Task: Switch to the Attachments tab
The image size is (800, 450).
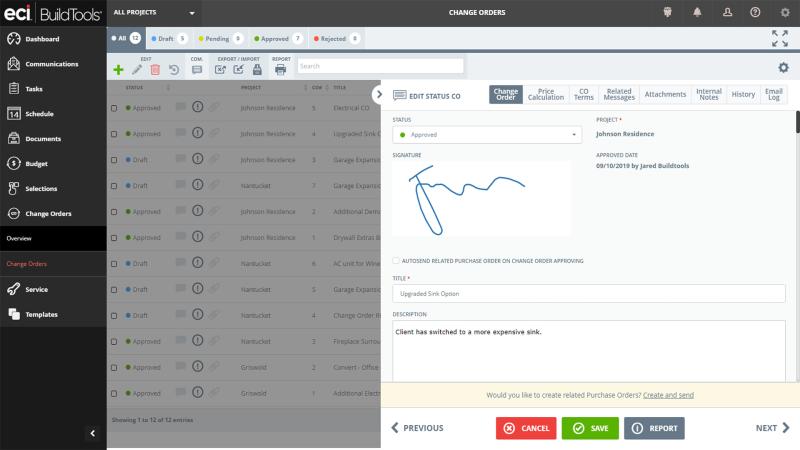Action: 665,94
